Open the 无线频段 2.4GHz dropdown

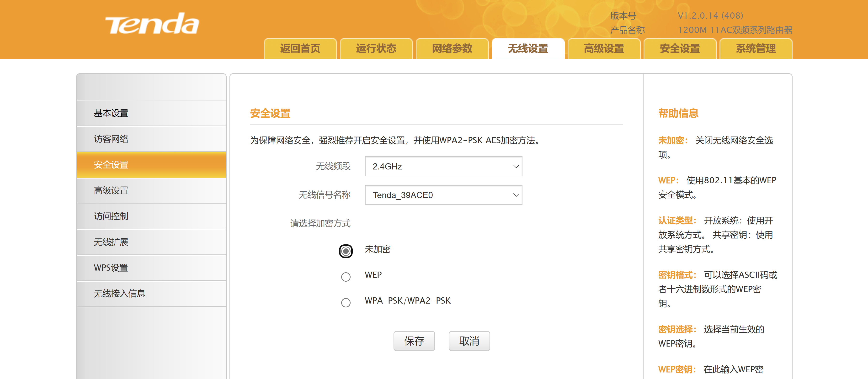coord(443,166)
